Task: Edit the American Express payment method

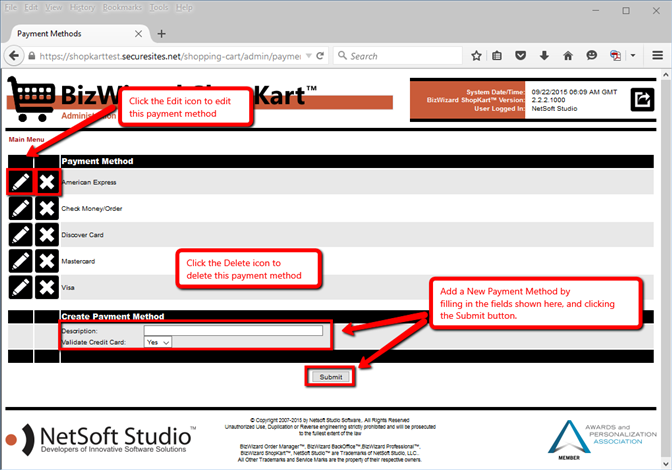Action: coord(21,182)
